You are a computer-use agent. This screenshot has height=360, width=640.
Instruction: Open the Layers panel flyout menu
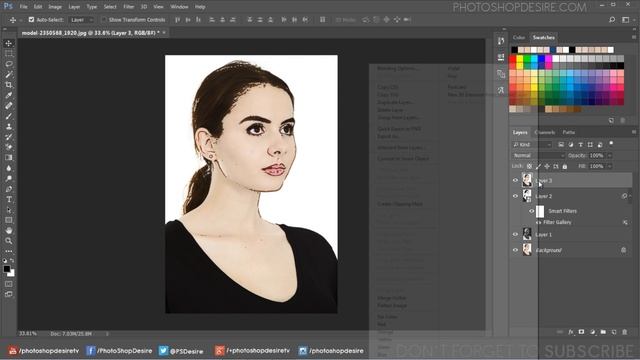(633, 132)
